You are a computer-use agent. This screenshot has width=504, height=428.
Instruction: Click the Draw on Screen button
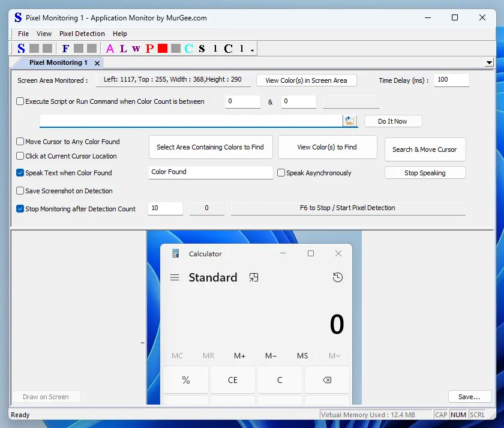(46, 397)
